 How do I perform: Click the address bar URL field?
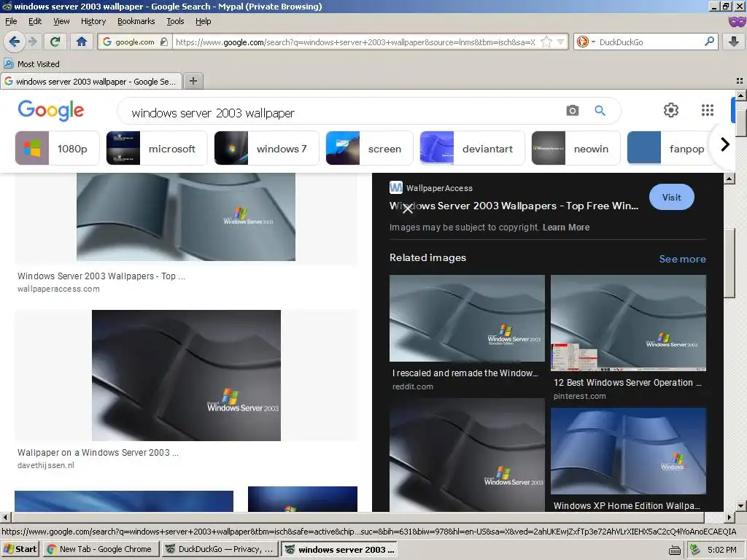[x=355, y=42]
